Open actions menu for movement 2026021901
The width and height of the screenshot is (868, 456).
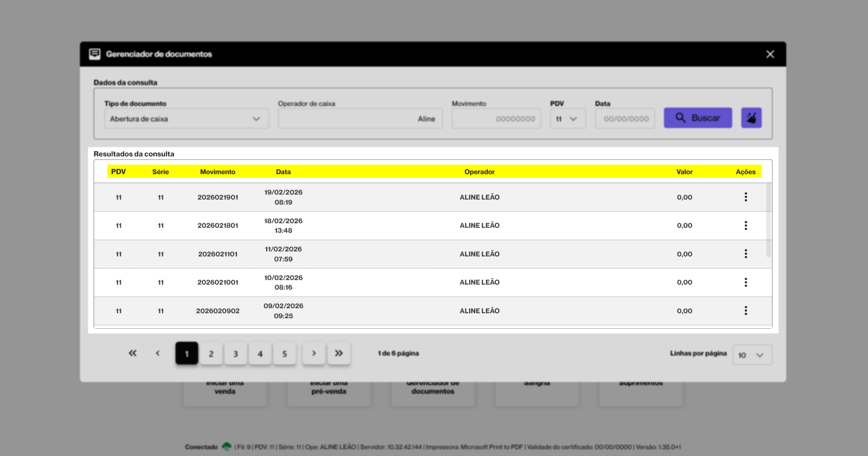[746, 197]
